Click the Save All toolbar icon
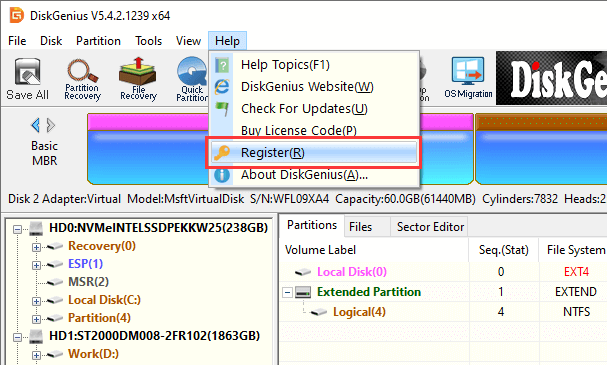This screenshot has height=365, width=607. [x=27, y=79]
